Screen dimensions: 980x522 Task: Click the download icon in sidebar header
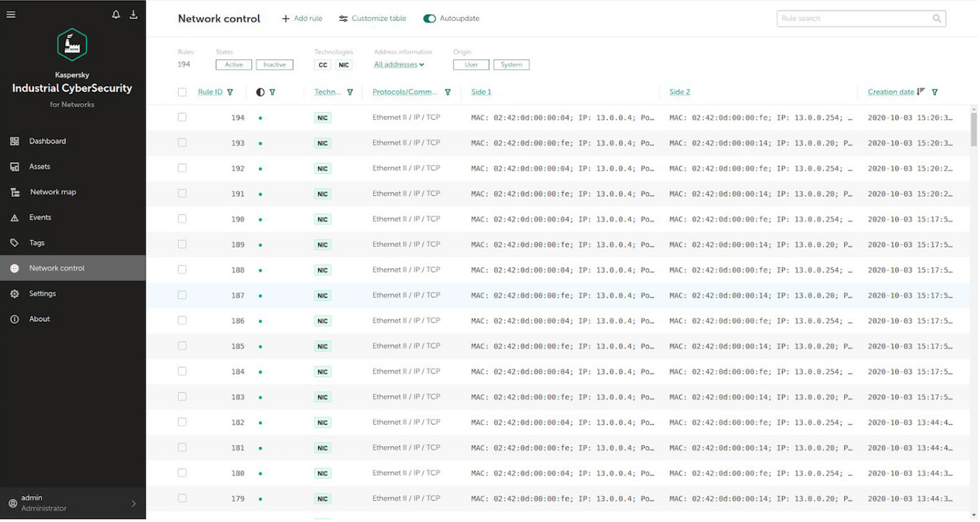point(134,15)
